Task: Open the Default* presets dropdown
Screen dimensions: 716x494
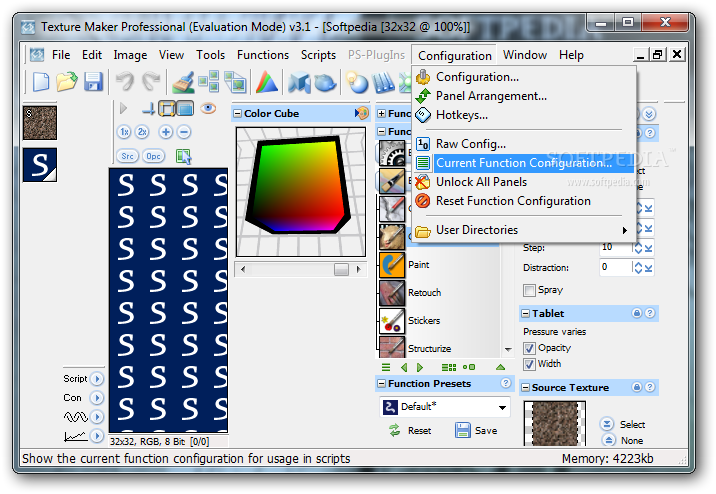Action: pos(502,407)
